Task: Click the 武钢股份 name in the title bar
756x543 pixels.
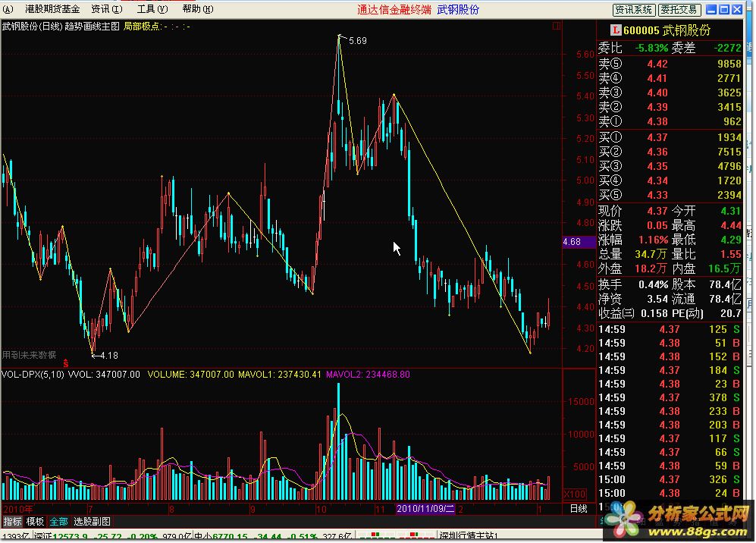Action: 458,10
